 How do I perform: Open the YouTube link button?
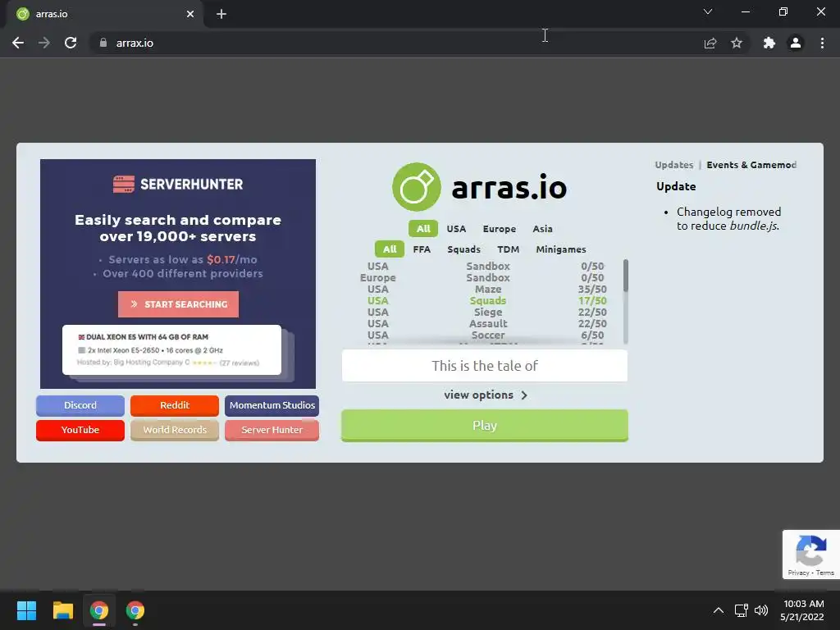pos(80,430)
